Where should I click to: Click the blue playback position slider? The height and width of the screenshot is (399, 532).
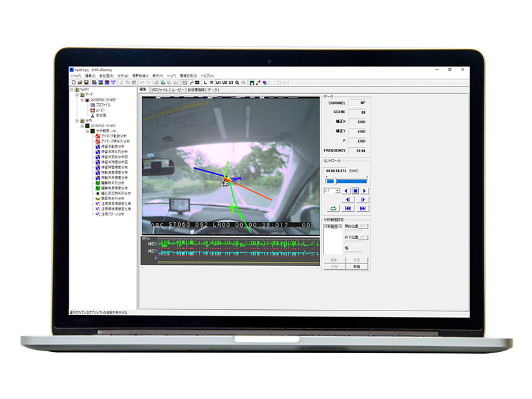click(346, 181)
